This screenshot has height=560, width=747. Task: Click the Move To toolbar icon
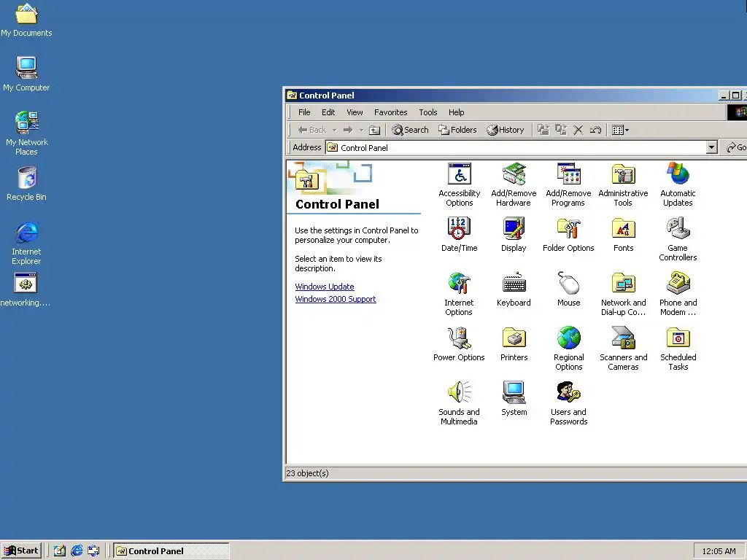tap(543, 130)
